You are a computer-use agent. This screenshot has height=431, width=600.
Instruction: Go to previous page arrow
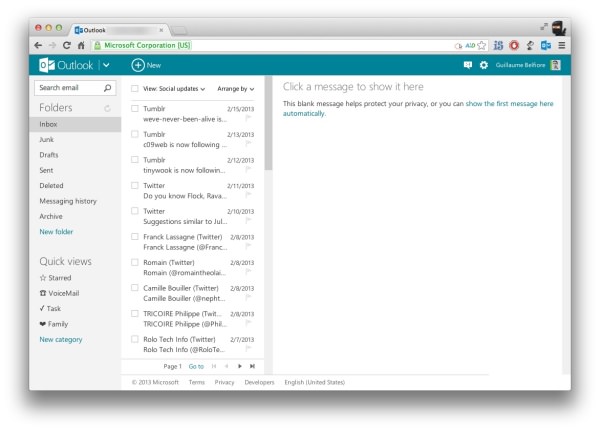point(227,366)
